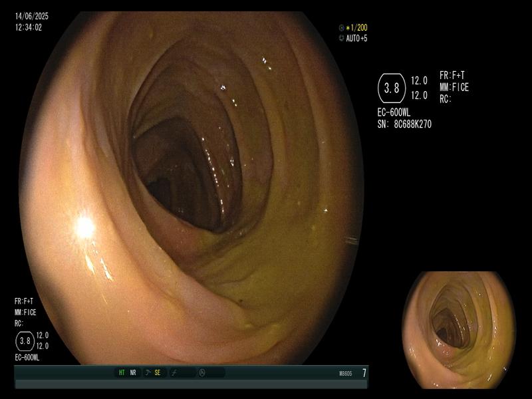Click the EC-600WL model text in the right panel
Image resolution: width=532 pixels, height=399 pixels.
coord(394,112)
